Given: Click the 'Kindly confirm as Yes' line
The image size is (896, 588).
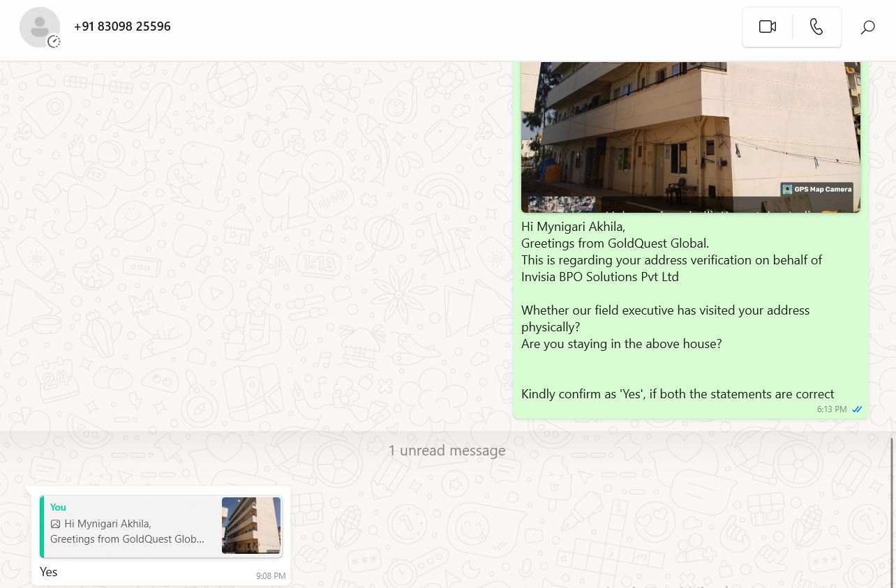Looking at the screenshot, I should point(677,394).
